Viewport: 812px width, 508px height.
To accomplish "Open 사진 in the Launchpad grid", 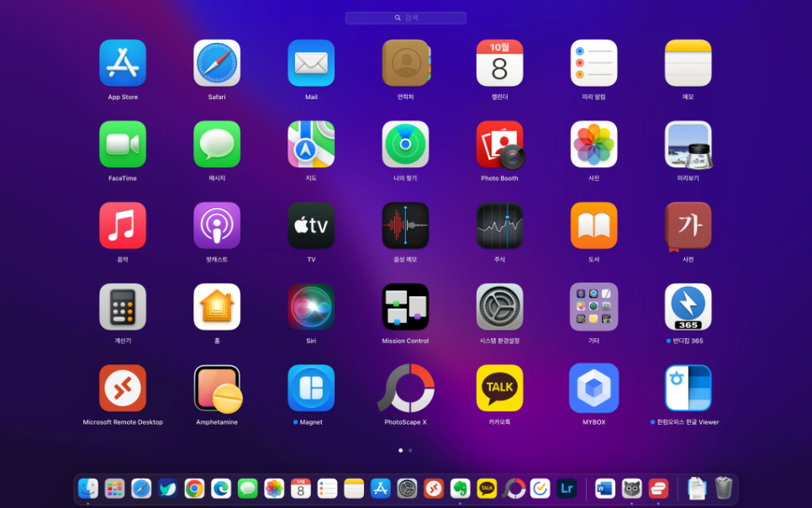I will [x=594, y=144].
